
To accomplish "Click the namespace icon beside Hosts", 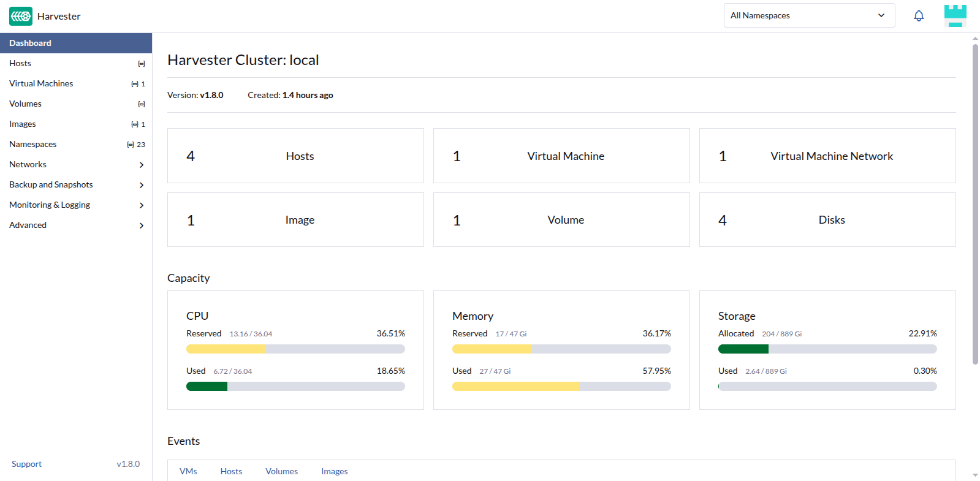I will point(142,64).
